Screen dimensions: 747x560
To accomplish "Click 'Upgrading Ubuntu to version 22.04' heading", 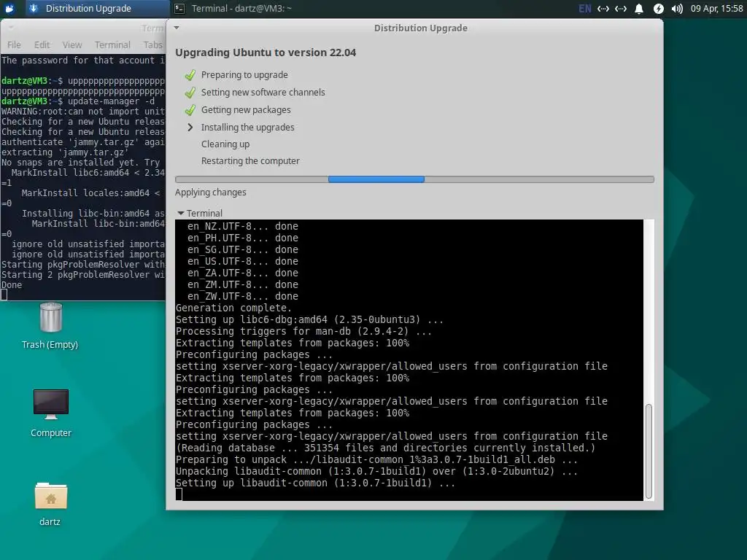I will 266,52.
